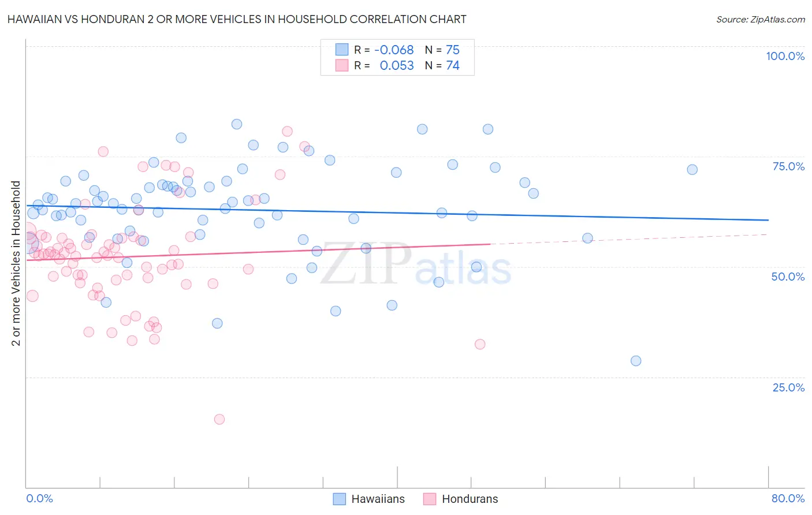Click the 80.0% x-axis label
The width and height of the screenshot is (812, 515).
(x=788, y=498)
